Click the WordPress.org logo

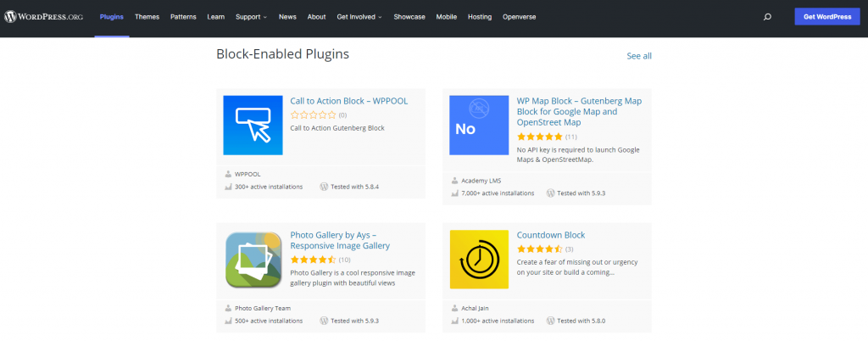click(44, 17)
